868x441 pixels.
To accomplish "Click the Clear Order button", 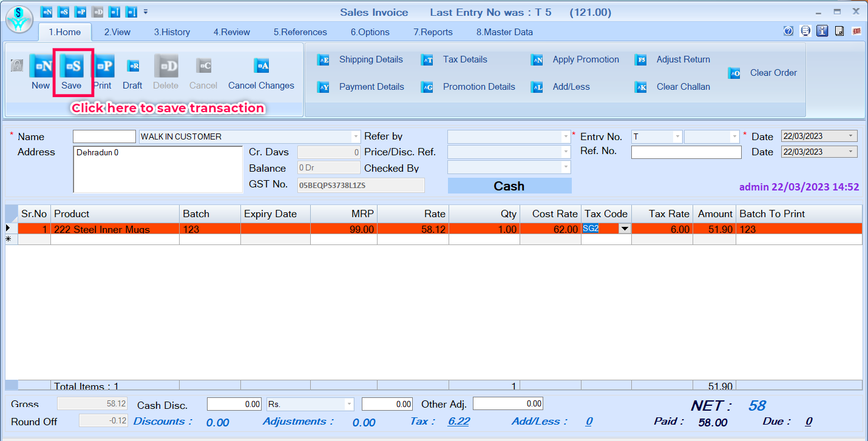I will tap(773, 73).
